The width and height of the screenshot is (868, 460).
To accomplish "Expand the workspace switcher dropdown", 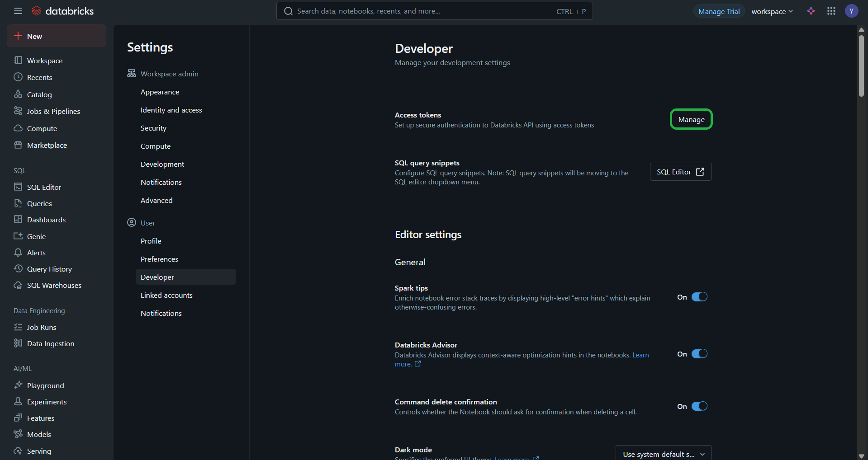I will pos(772,11).
